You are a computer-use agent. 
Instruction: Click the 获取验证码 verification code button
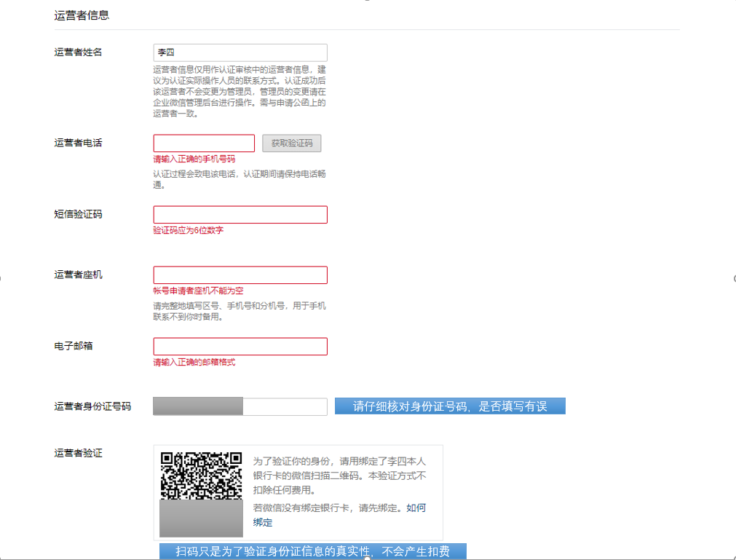coord(291,143)
